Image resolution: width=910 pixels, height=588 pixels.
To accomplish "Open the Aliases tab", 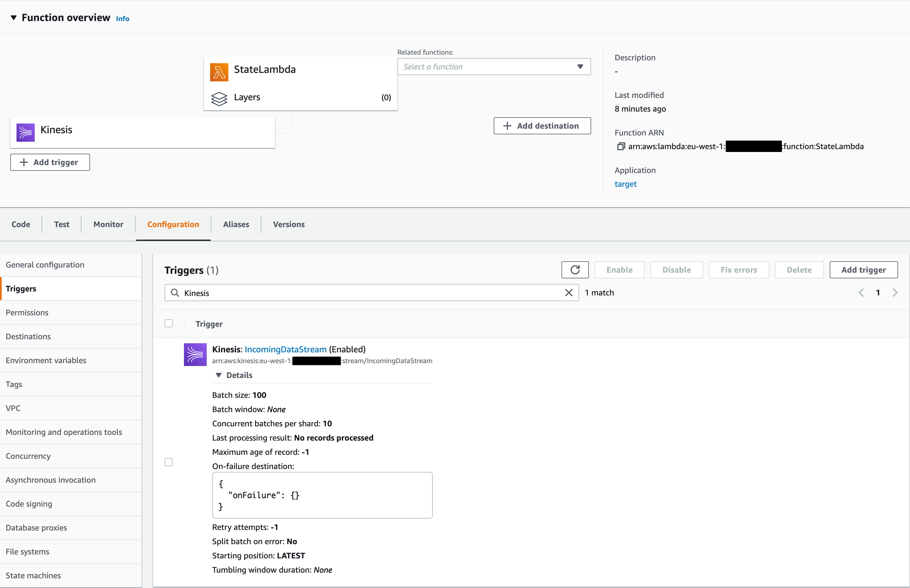I will pyautogui.click(x=236, y=224).
